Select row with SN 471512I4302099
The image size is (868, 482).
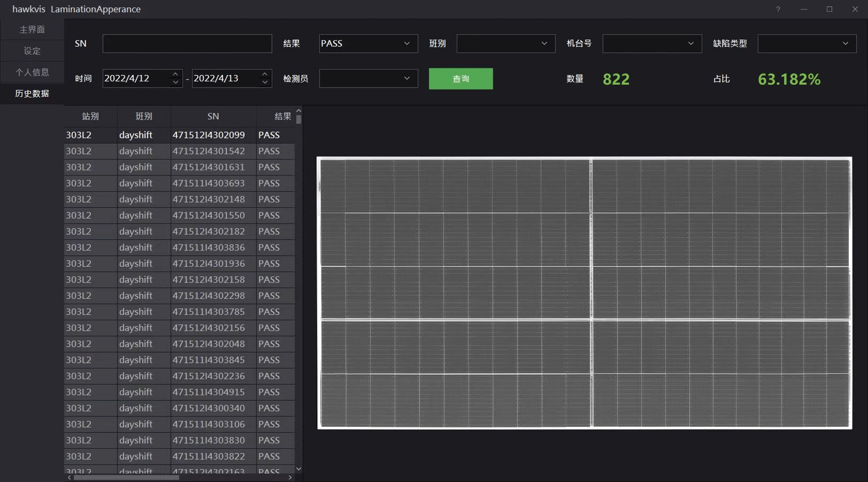pos(179,135)
